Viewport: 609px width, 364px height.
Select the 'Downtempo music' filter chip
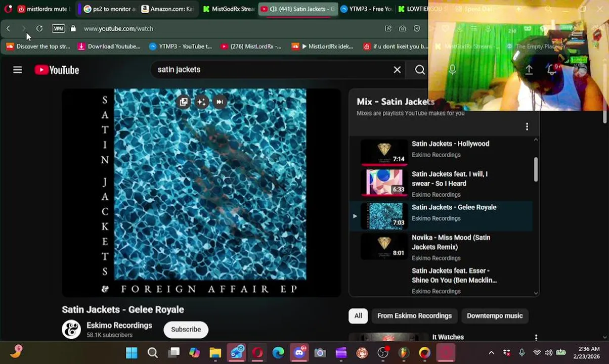point(494,316)
